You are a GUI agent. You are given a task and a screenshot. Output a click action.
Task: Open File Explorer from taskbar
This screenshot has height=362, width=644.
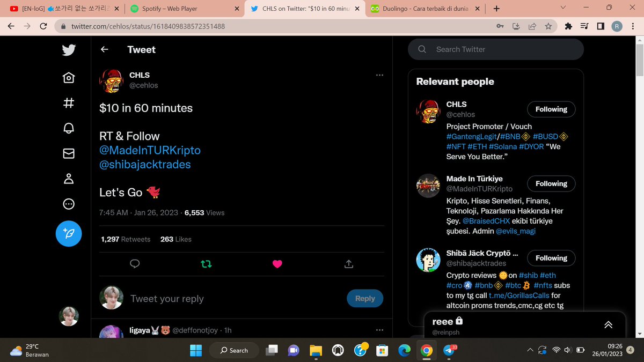pos(316,350)
